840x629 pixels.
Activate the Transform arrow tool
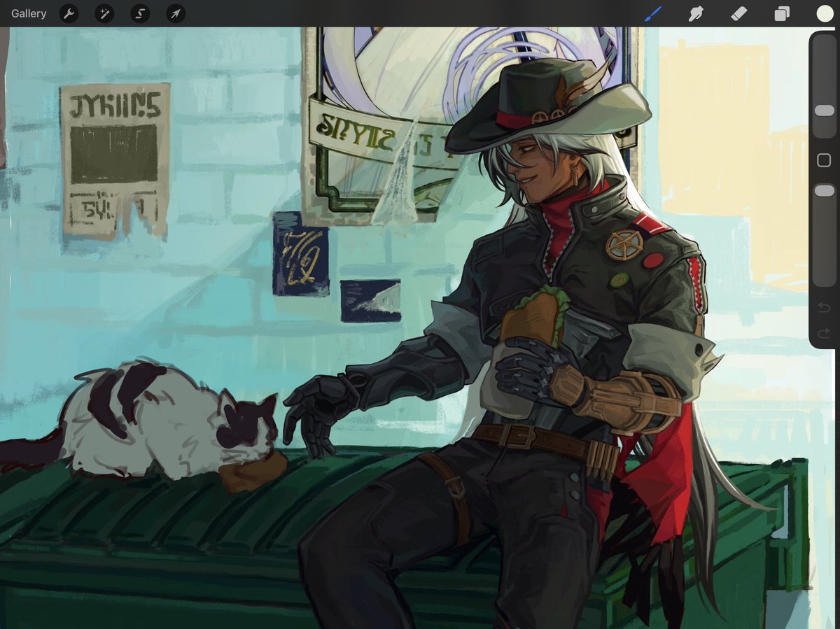(x=176, y=13)
